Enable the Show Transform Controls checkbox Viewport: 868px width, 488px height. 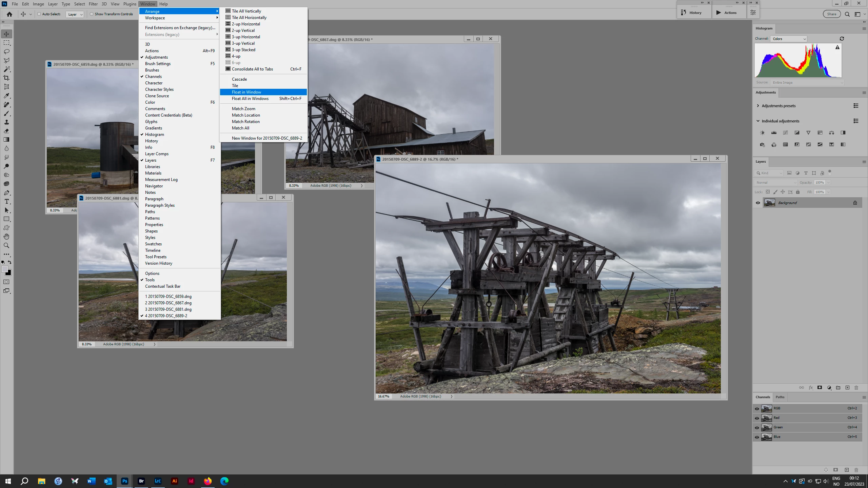tap(92, 14)
